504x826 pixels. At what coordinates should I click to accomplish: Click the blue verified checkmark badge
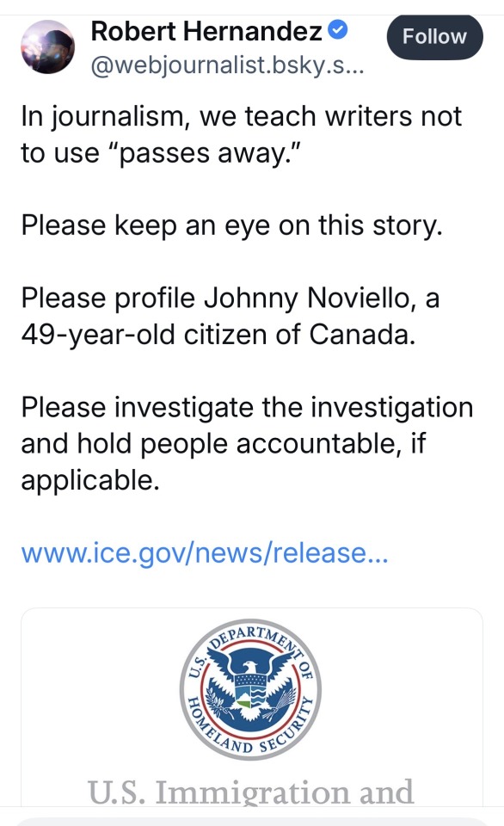pyautogui.click(x=338, y=30)
